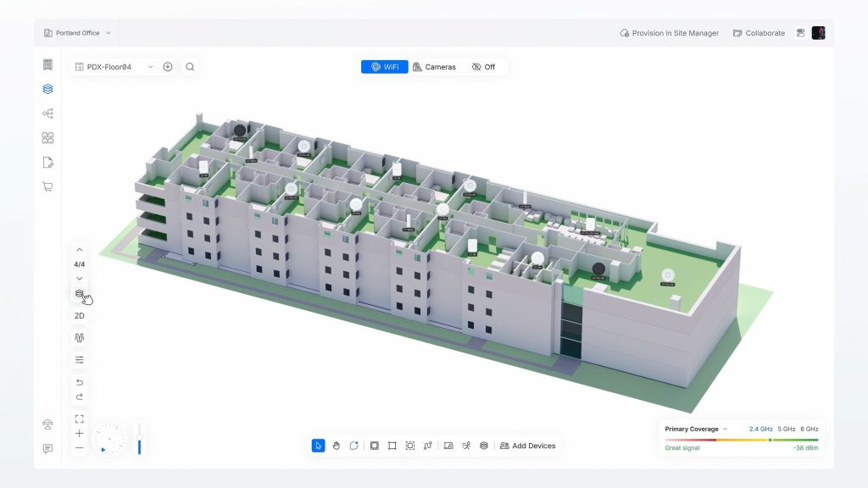Open the layers stack tool in bottom toolbar
The width and height of the screenshot is (868, 488).
pos(484,446)
